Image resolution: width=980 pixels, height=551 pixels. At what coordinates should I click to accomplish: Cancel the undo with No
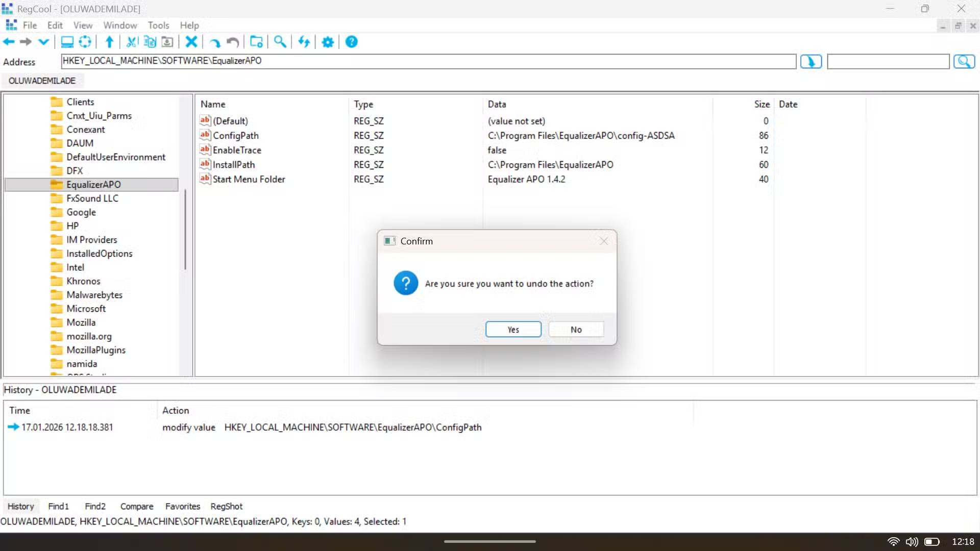[576, 329]
